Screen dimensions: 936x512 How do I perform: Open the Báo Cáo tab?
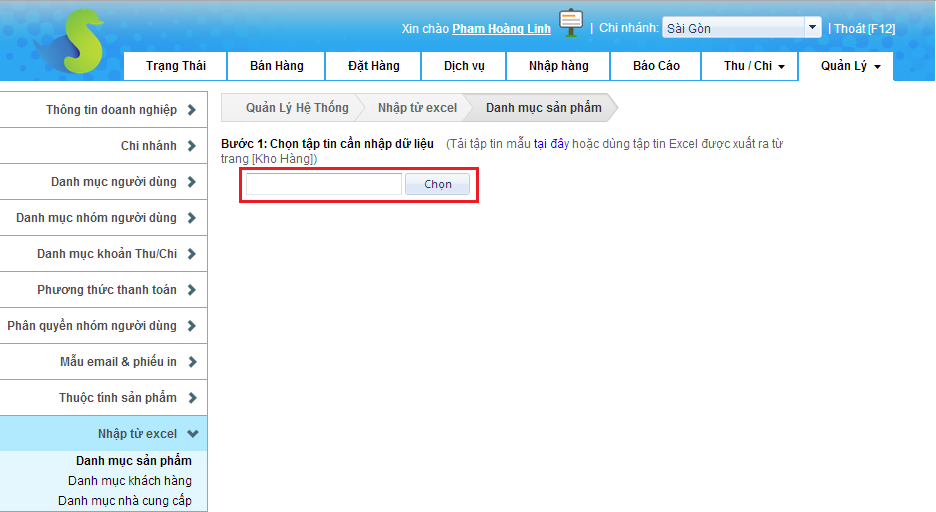tap(656, 66)
